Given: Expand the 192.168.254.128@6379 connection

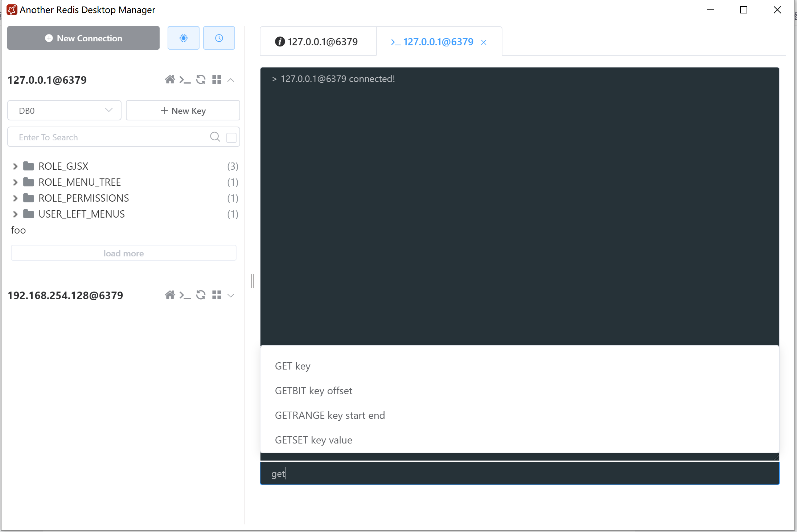Looking at the screenshot, I should tap(231, 295).
